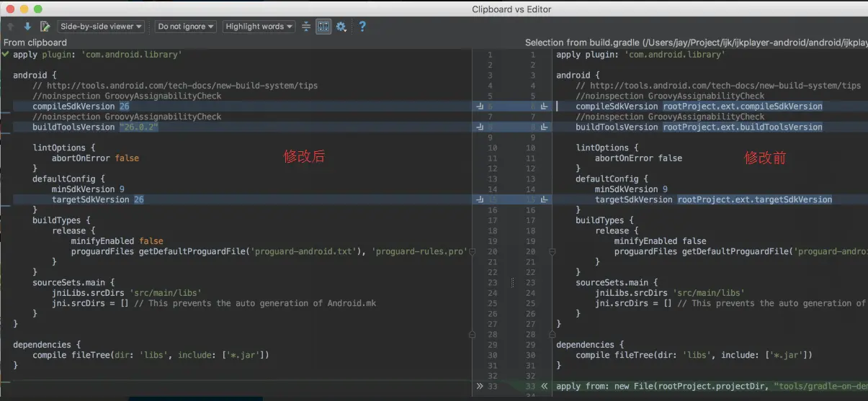Toggle synchronize scrolling button
868x401 pixels.
(x=323, y=27)
